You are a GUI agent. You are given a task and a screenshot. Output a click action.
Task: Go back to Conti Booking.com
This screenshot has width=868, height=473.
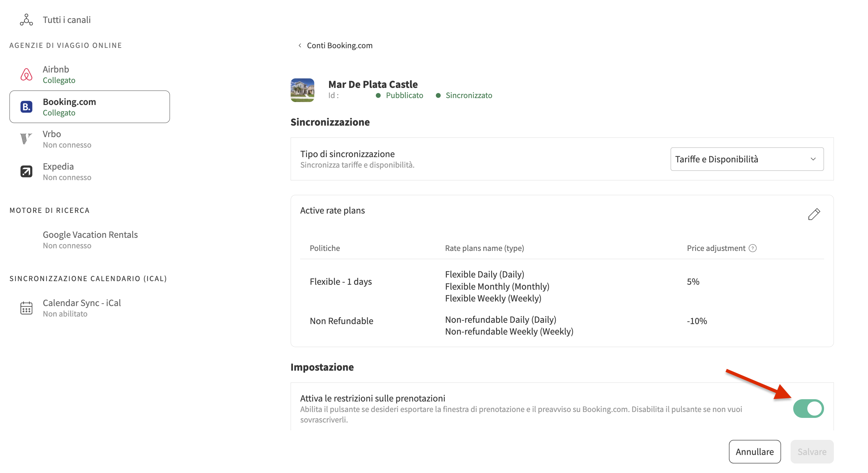tap(339, 46)
